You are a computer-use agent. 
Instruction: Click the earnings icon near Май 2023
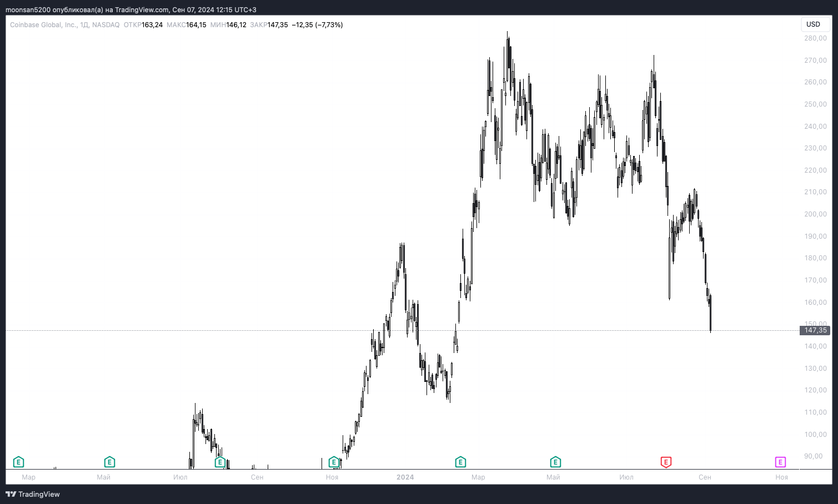coord(109,462)
